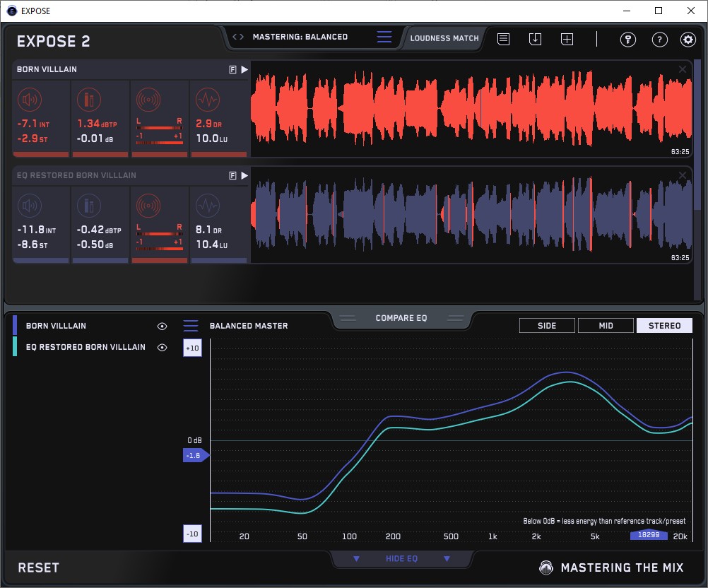Play the Born Villain track
Screen dimensions: 708x588
pos(244,70)
